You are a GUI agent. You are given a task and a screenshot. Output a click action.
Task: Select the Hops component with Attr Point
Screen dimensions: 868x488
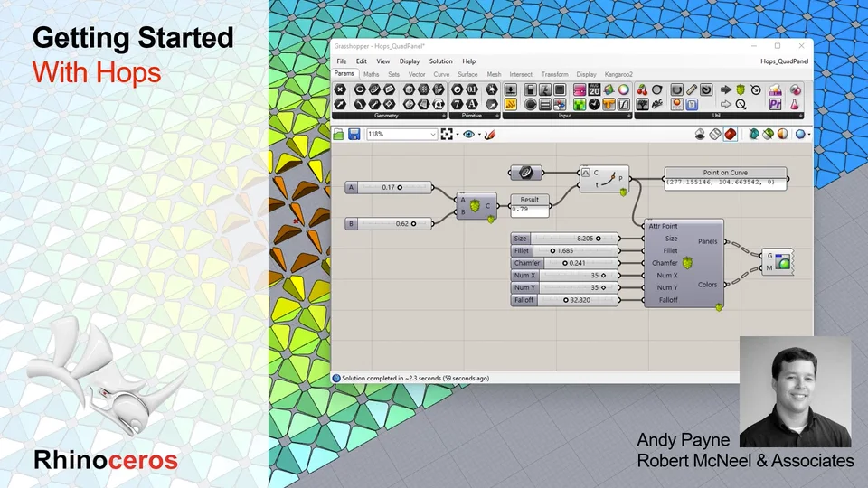684,263
